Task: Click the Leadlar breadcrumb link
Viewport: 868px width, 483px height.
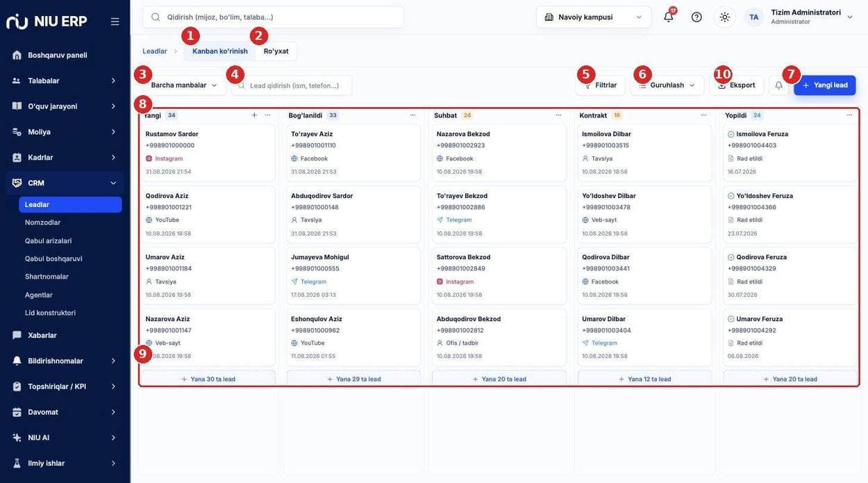Action: (x=155, y=51)
